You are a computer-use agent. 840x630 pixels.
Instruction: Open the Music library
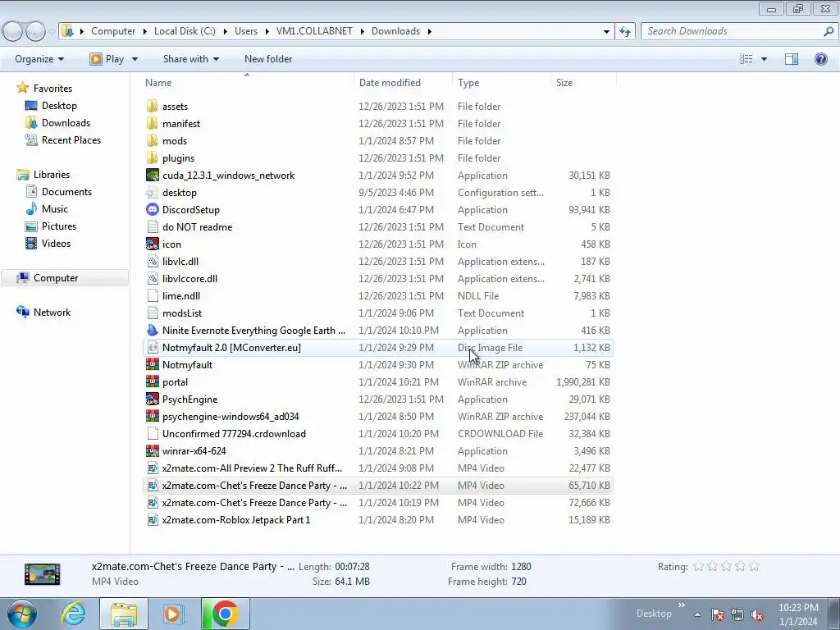pos(55,209)
